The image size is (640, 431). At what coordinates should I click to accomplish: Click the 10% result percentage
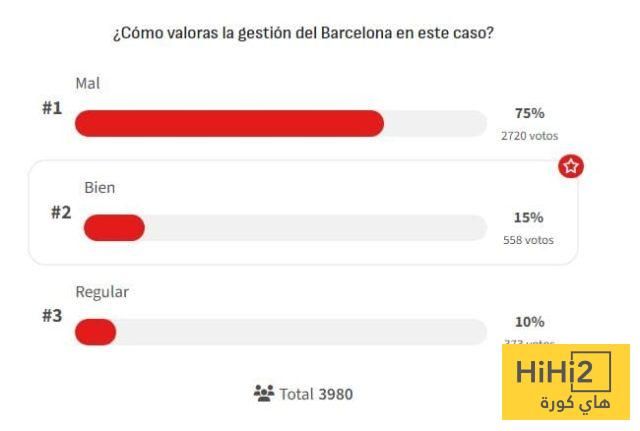(x=529, y=321)
